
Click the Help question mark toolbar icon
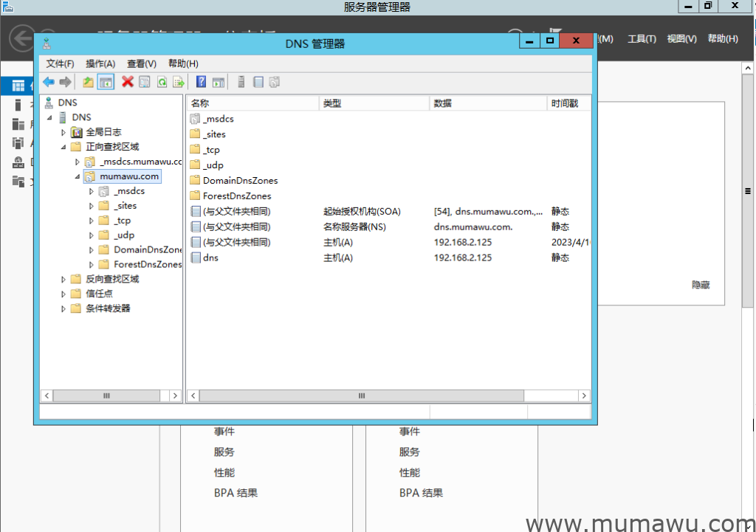point(202,82)
